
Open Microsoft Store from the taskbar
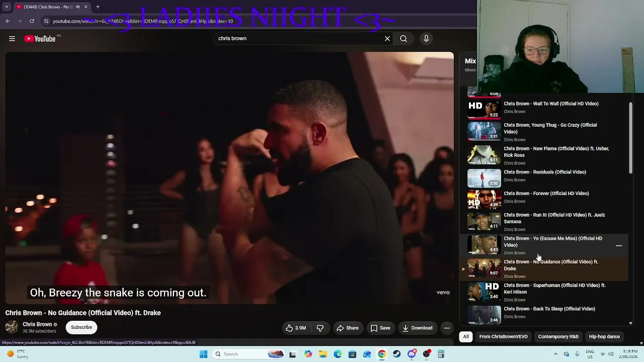click(352, 354)
